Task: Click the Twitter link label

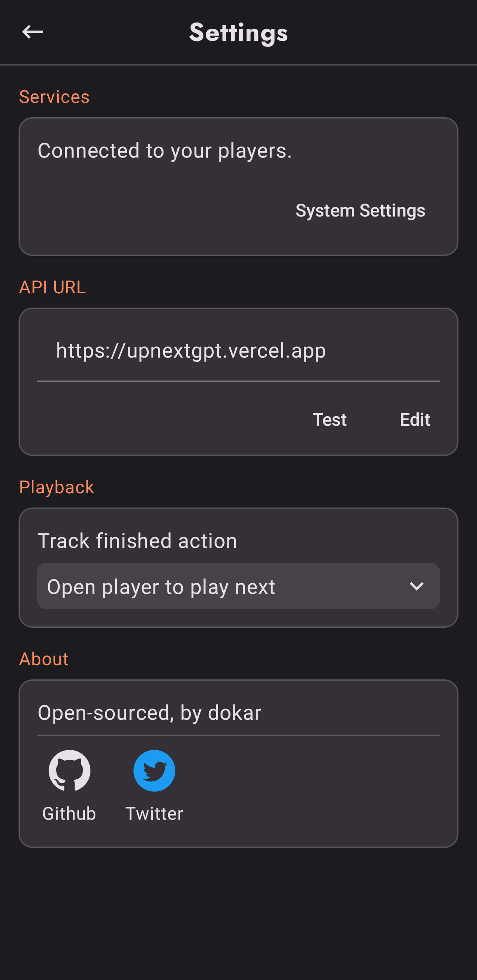Action: (x=154, y=814)
